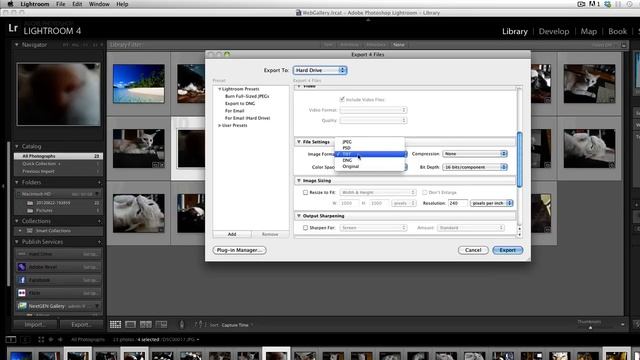
Task: Click the Pictures folder icon
Action: click(30, 211)
